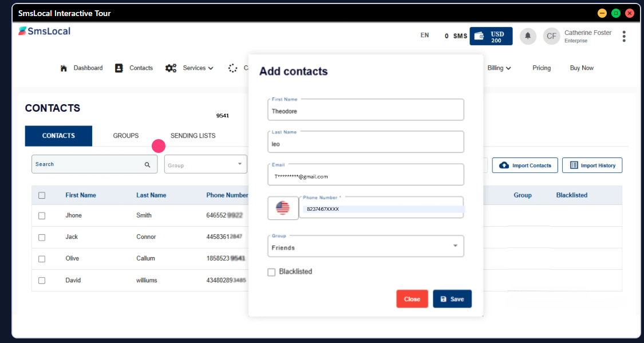Click the Email input field
644x343 pixels.
click(366, 175)
